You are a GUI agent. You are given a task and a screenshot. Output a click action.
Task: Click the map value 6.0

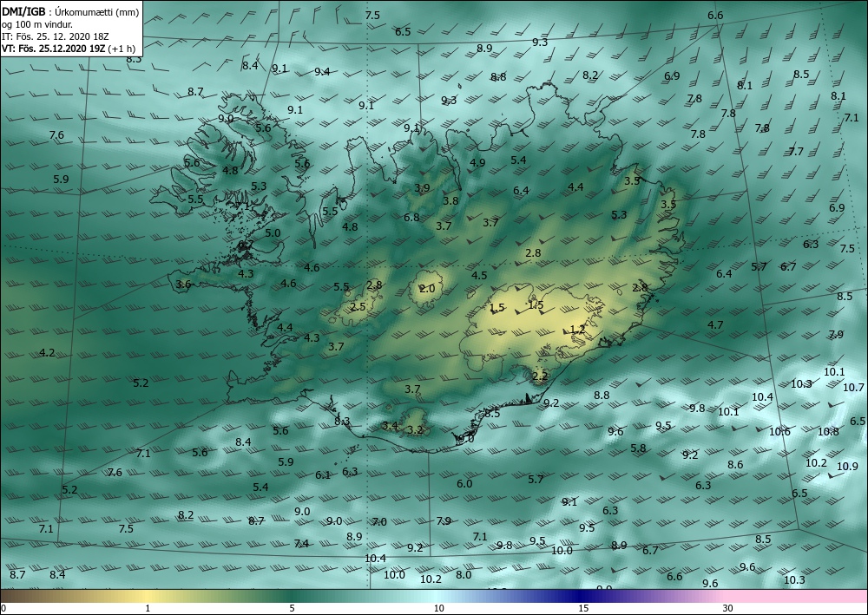464,483
